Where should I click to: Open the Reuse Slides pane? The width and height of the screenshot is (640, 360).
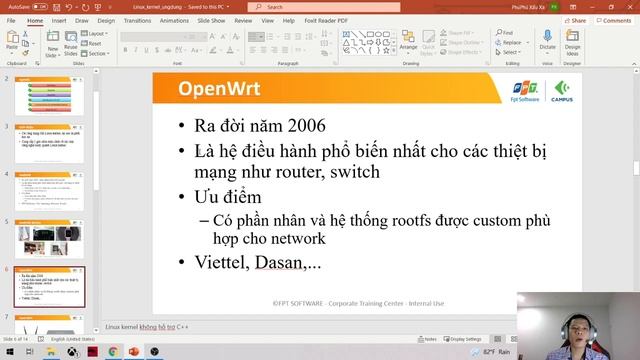[71, 44]
